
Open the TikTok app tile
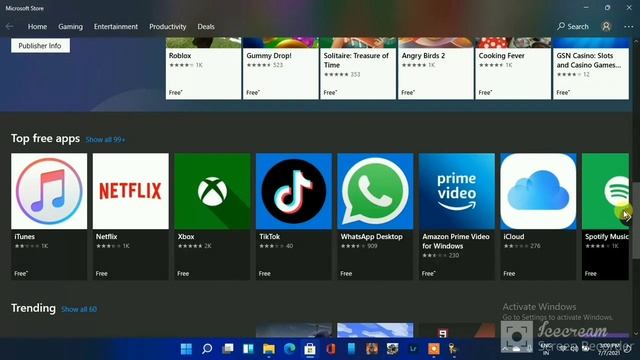[x=294, y=216]
